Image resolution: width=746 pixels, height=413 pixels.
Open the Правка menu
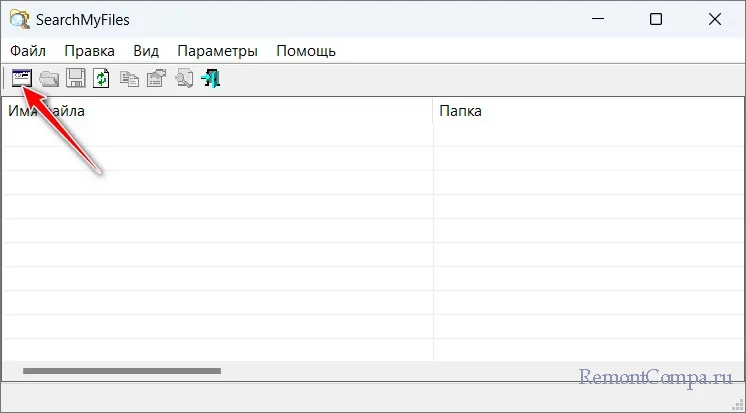click(x=89, y=50)
